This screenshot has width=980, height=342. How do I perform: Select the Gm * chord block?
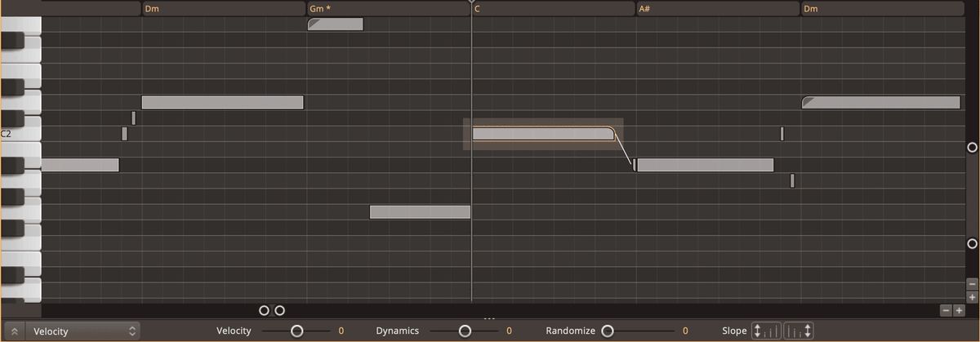388,9
